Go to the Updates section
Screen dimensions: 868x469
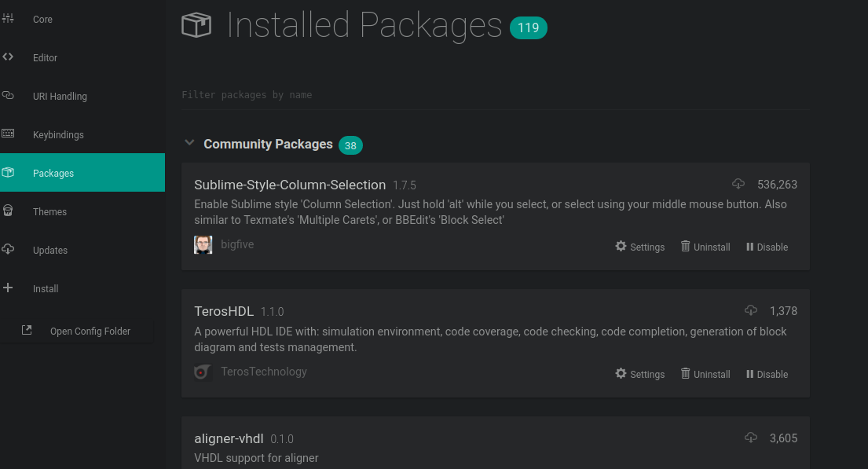click(x=82, y=250)
